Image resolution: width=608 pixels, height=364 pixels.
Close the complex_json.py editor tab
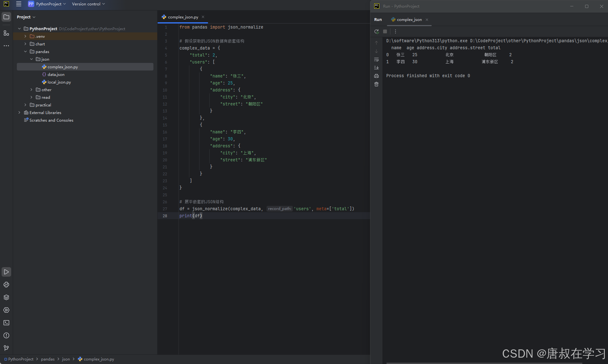pyautogui.click(x=203, y=17)
